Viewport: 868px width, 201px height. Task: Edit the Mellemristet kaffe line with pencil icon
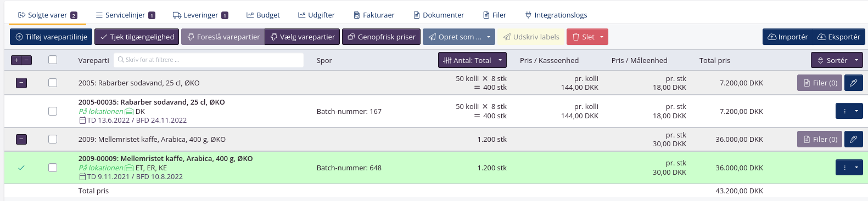[x=854, y=139]
